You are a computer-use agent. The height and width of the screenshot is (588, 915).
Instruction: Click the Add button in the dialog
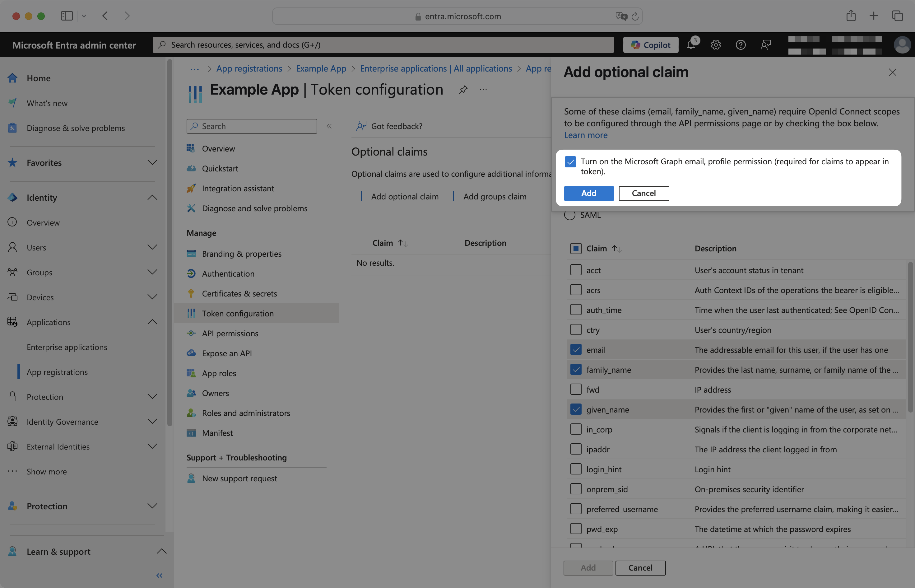(588, 193)
